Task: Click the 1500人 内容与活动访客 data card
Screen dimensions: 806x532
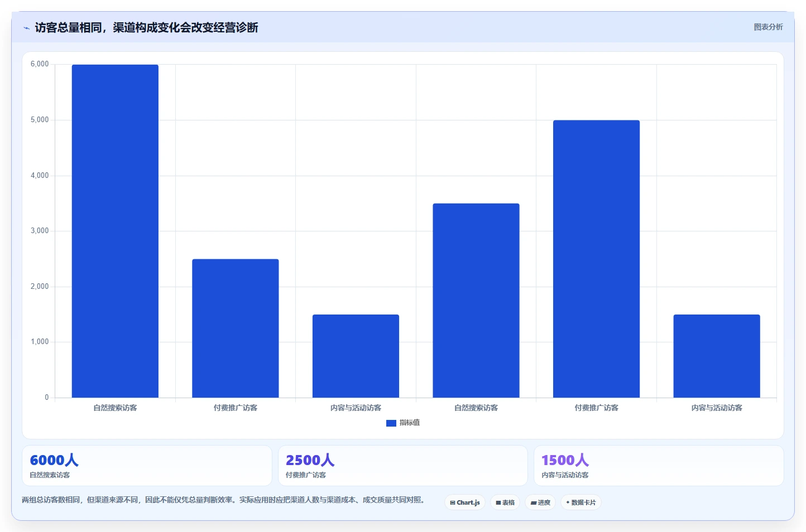Action: (x=659, y=466)
